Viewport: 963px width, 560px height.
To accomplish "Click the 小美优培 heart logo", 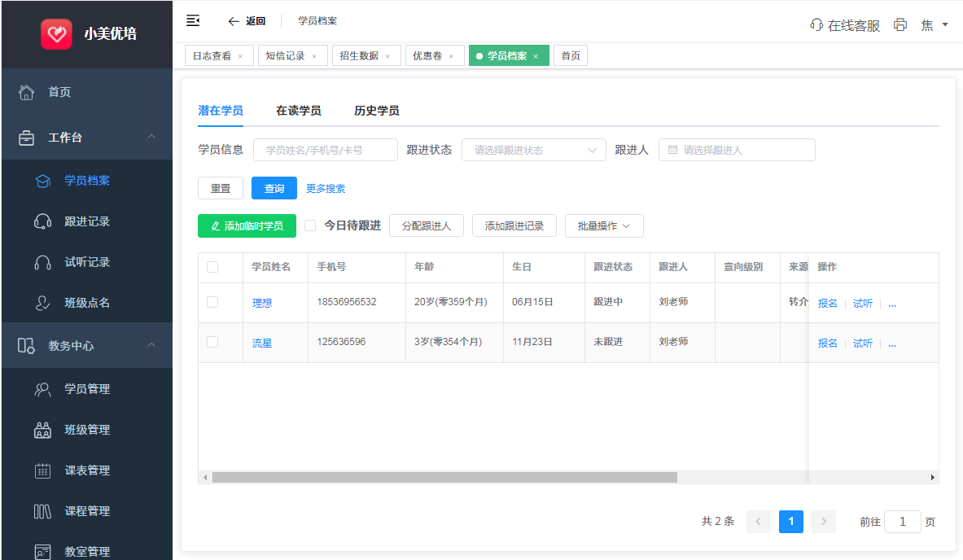I will tap(57, 34).
